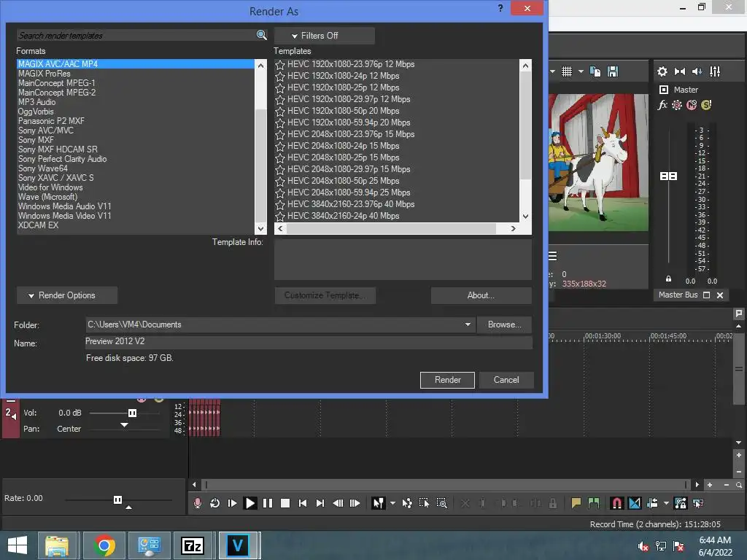The image size is (747, 560).
Task: Click the Stop button in transport
Action: [x=285, y=503]
